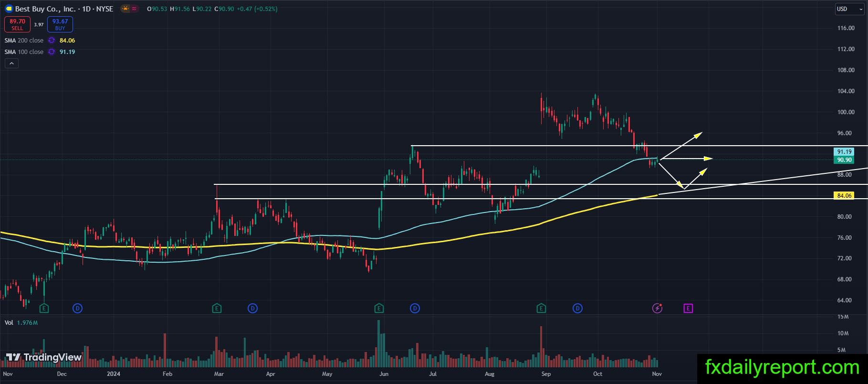Select the SMA 200 close indicator label
868x384 pixels.
click(x=24, y=41)
